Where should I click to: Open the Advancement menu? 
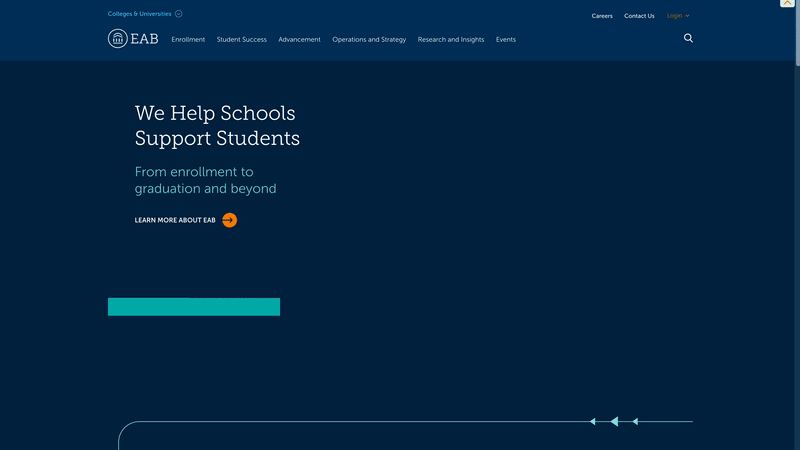tap(299, 39)
